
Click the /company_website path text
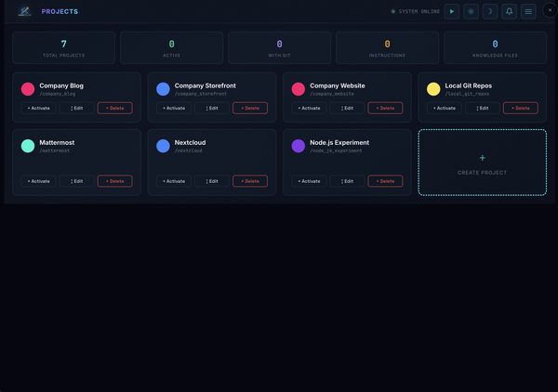(x=332, y=94)
